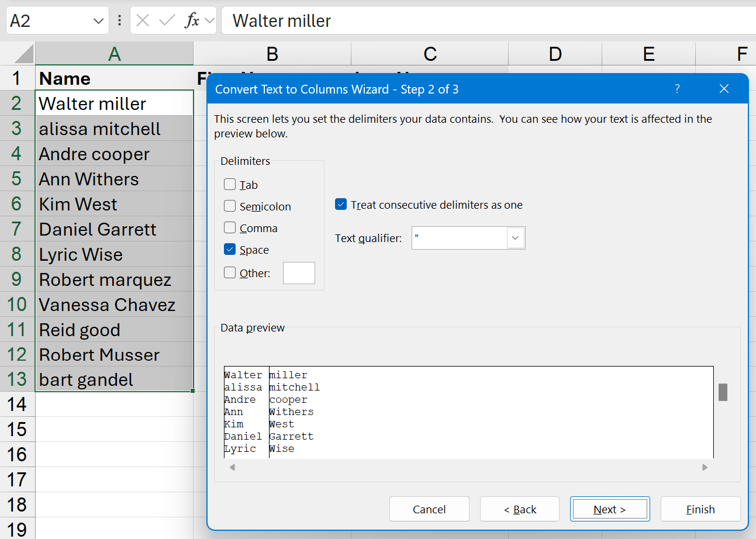The height and width of the screenshot is (539, 756).
Task: Cancel the Convert Text to Columns wizard
Action: point(429,509)
